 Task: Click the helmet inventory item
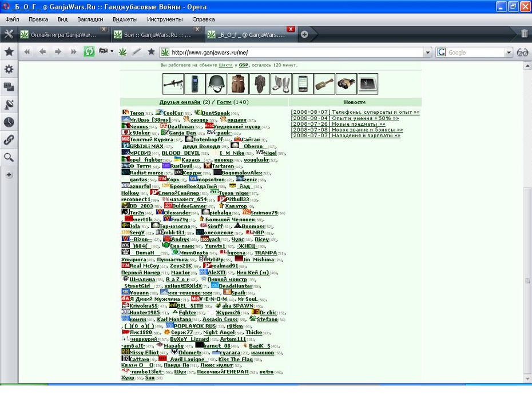pos(216,83)
